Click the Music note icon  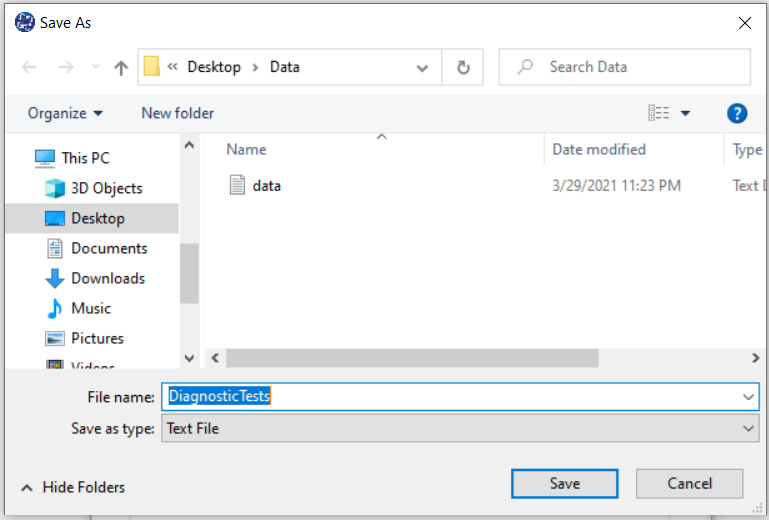(x=54, y=309)
